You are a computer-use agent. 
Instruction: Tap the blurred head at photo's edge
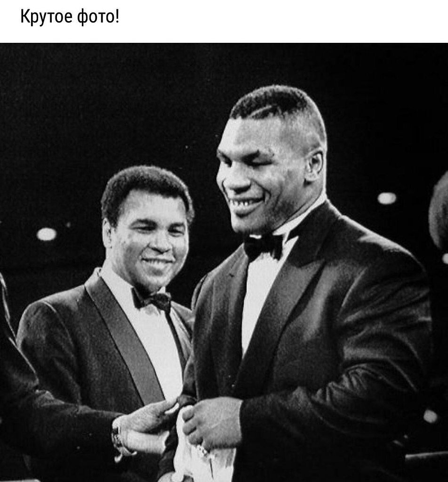[x=439, y=212]
